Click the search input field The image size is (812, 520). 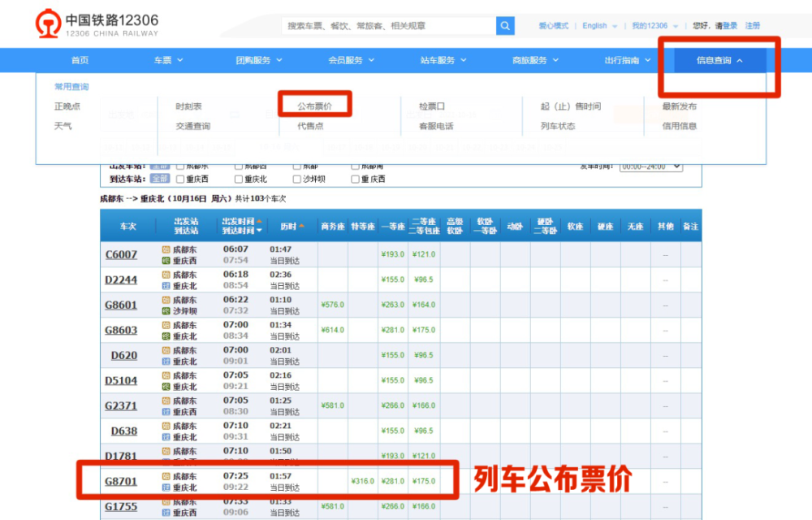390,25
